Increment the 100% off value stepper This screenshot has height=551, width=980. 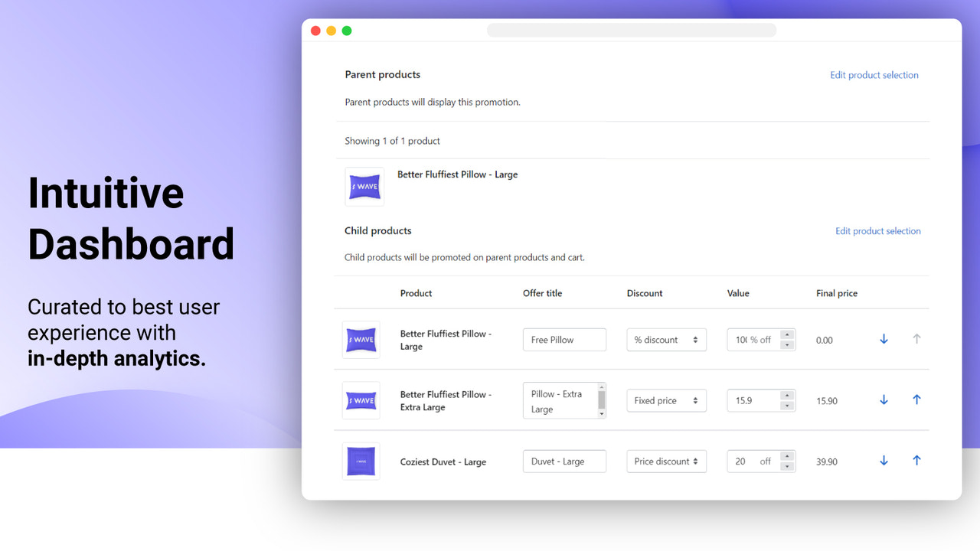(x=787, y=335)
